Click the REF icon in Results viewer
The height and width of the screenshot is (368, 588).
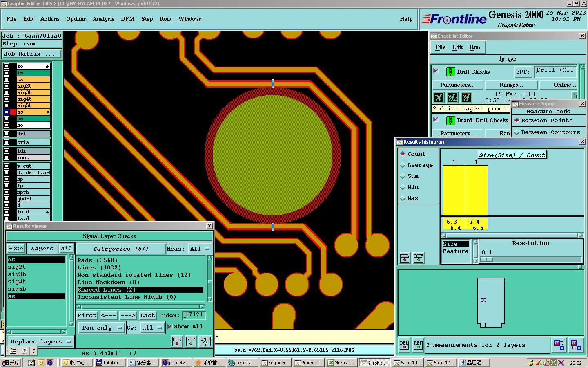pos(191,341)
